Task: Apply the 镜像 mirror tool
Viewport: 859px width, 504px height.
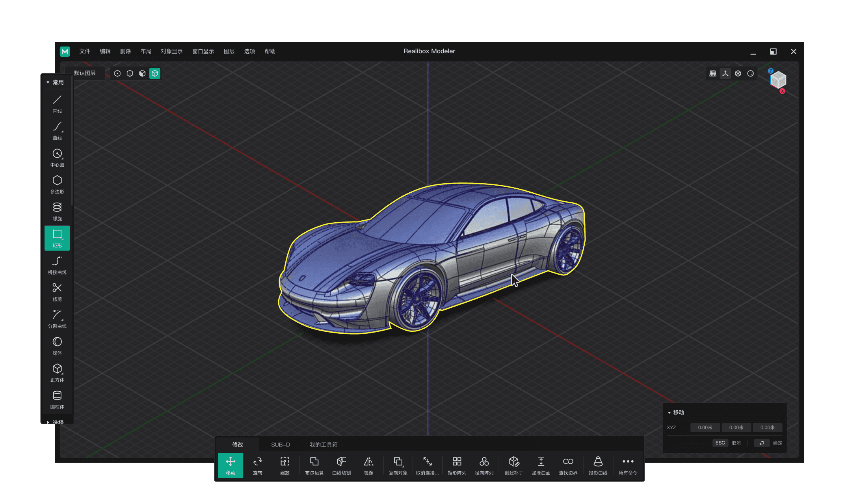Action: click(369, 465)
